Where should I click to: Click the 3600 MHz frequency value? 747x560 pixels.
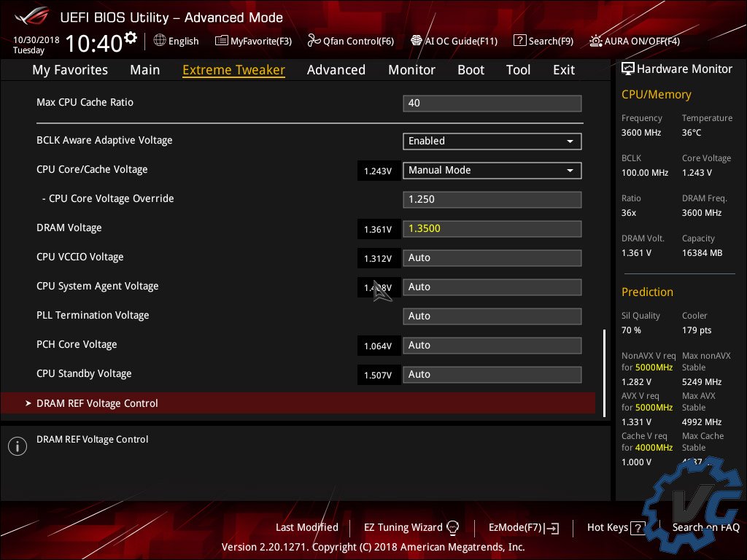coord(640,133)
